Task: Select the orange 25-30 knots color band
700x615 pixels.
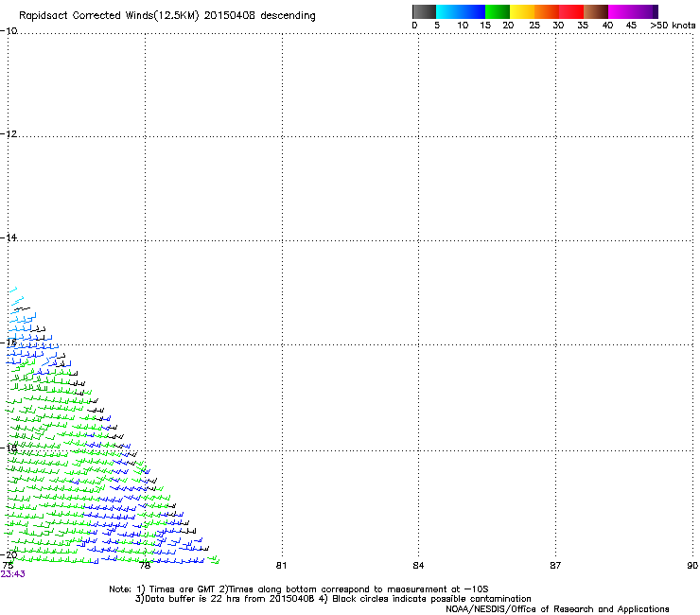Action: tap(547, 11)
